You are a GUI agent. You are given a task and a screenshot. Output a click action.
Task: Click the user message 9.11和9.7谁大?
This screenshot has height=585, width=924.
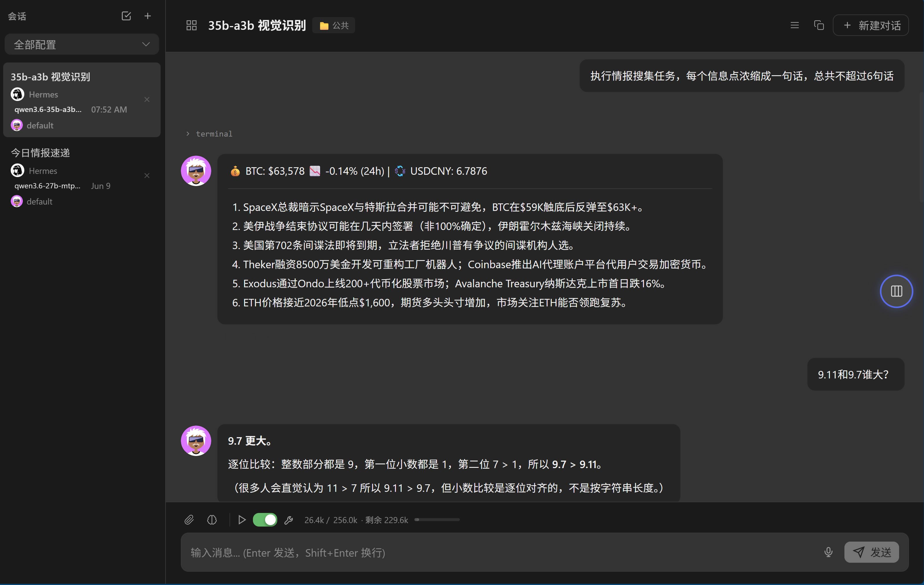[x=856, y=374]
